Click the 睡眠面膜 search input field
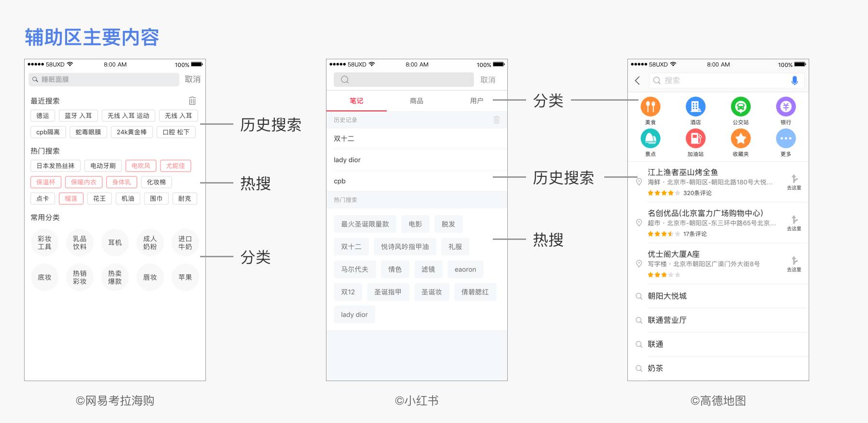 coord(104,79)
